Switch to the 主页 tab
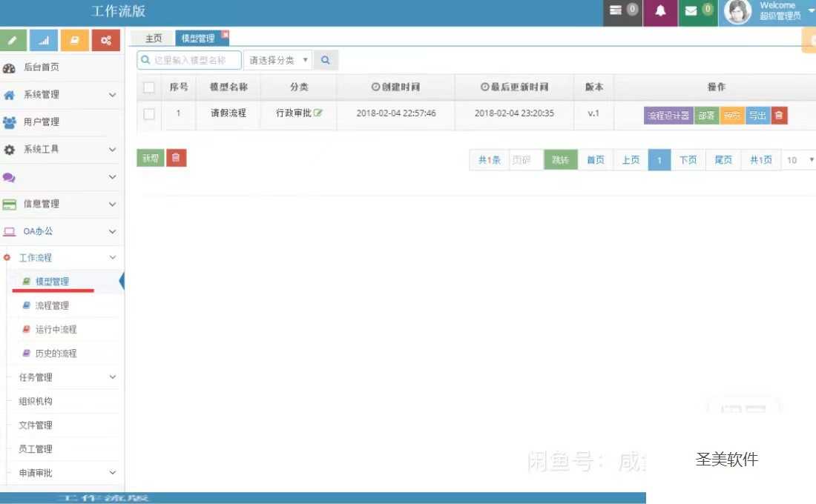816x504 pixels. [153, 39]
